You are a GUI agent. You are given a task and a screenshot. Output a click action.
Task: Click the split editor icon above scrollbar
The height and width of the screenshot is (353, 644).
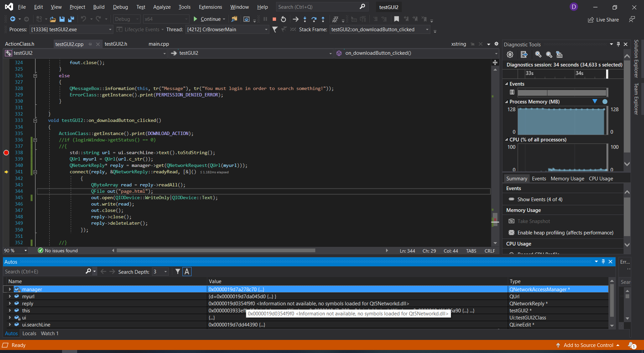point(495,62)
